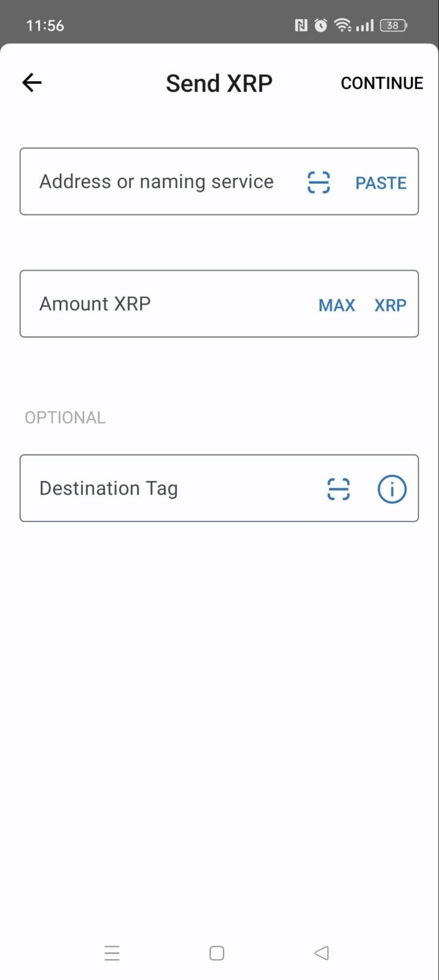The image size is (439, 980).
Task: Tap the Send XRP page title
Action: (x=219, y=83)
